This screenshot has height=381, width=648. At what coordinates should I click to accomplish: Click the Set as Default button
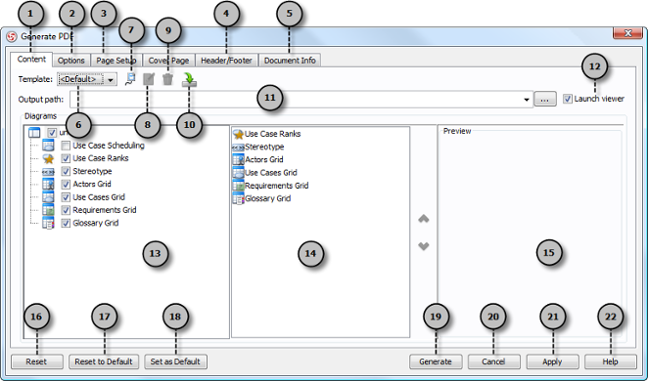(175, 362)
